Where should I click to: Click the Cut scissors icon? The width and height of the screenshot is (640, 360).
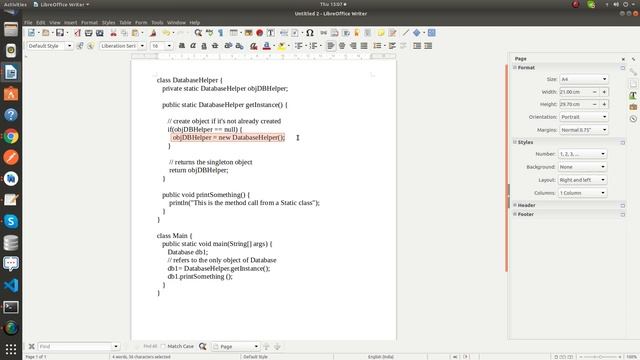(x=113, y=33)
